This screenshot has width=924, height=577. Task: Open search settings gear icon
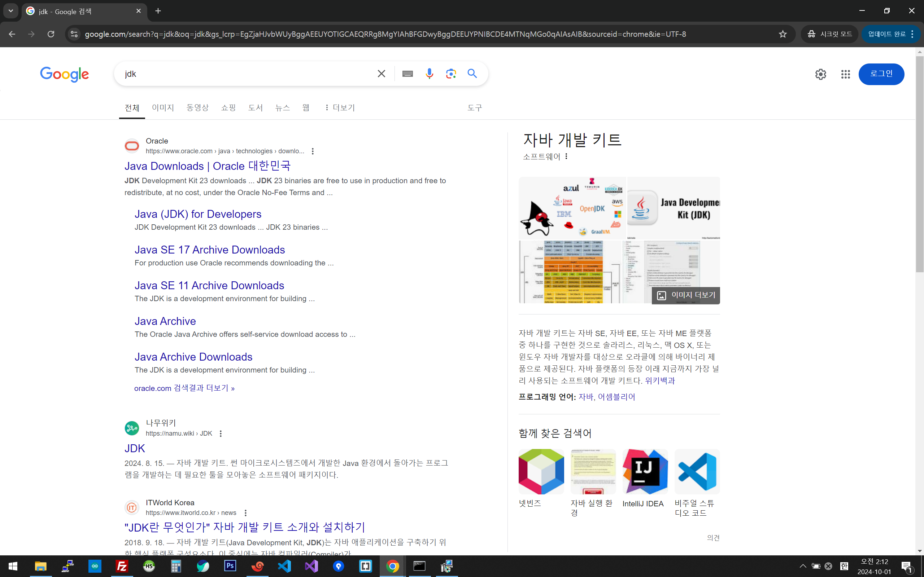820,74
